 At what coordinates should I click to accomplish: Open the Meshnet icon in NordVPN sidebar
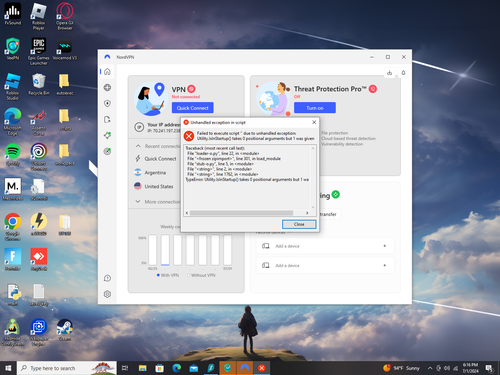point(107,136)
